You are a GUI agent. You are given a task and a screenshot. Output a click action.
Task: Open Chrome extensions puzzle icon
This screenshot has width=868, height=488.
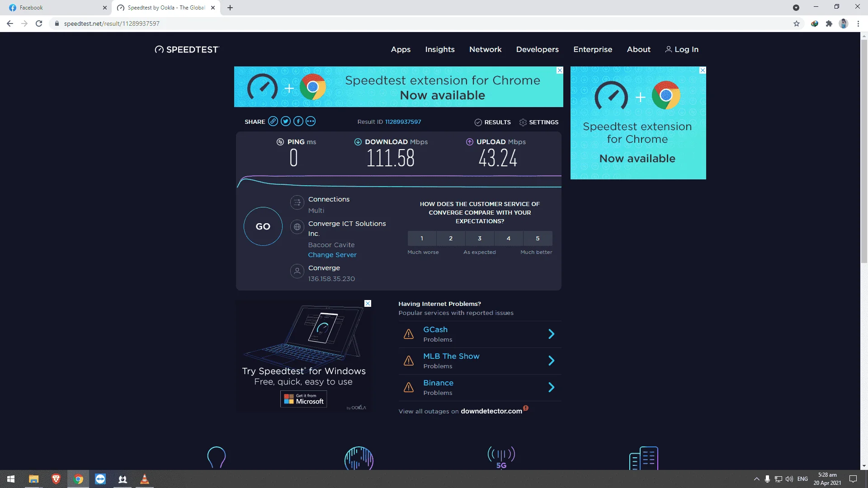click(829, 23)
